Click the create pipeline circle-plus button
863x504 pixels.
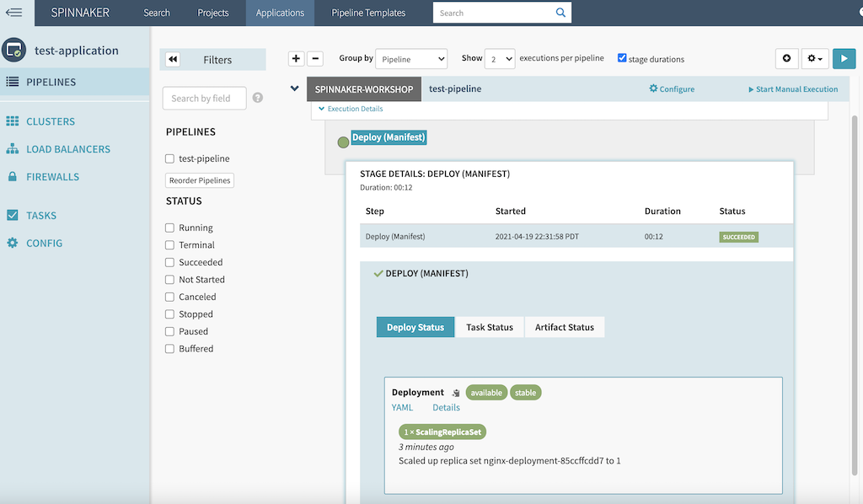click(x=786, y=58)
